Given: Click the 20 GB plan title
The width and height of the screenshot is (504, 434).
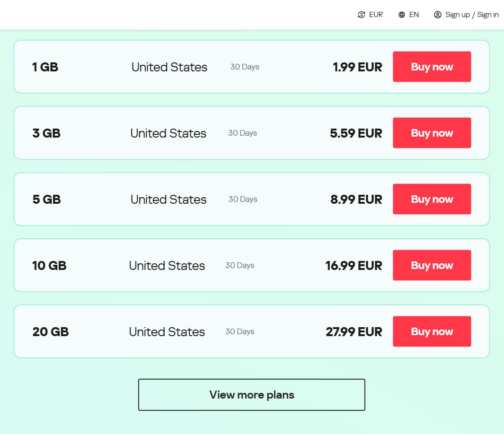Looking at the screenshot, I should coord(51,332).
